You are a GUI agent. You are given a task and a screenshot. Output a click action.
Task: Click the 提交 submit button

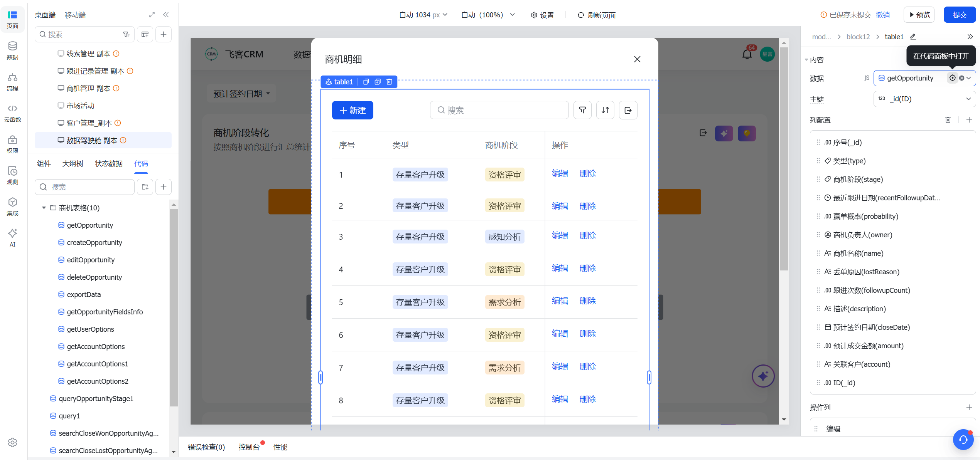(x=959, y=15)
